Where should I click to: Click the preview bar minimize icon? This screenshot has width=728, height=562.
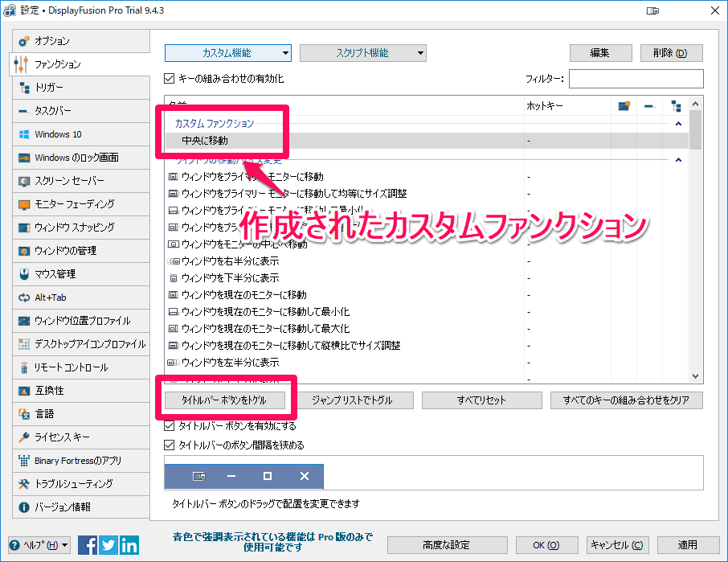[x=231, y=476]
